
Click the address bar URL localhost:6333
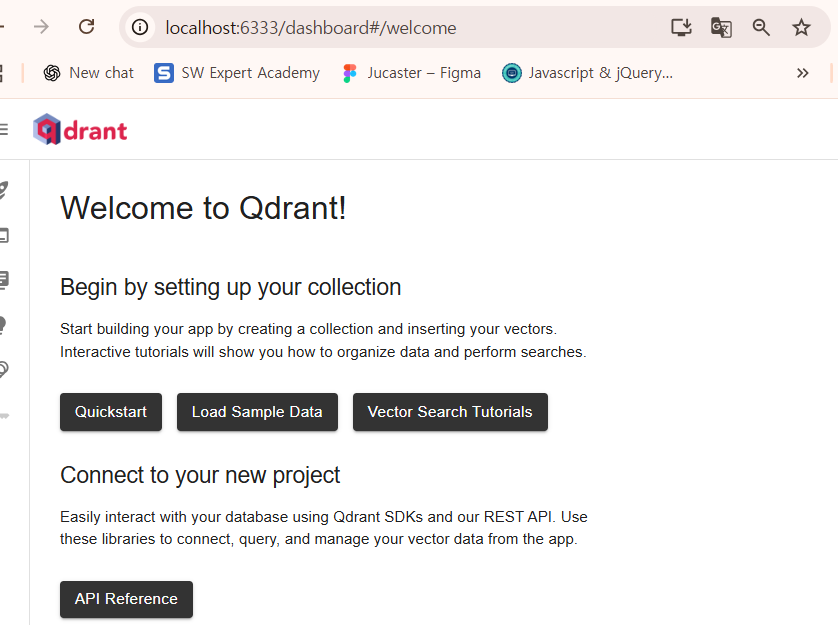(x=311, y=28)
